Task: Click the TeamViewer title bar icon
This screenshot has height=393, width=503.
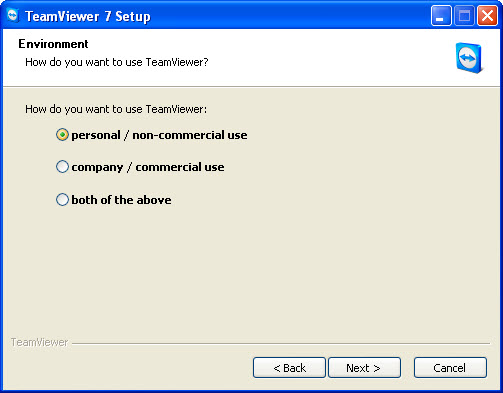Action: (x=13, y=16)
